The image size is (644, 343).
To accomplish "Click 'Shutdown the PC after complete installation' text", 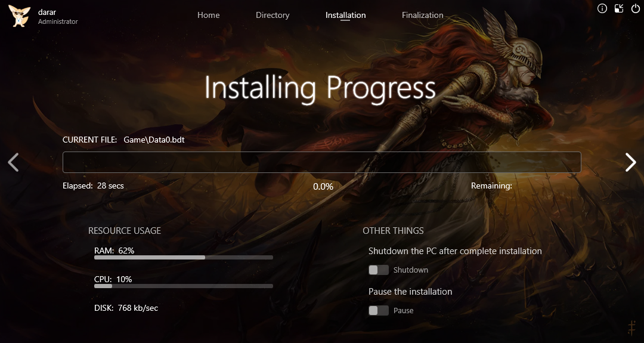I will pyautogui.click(x=455, y=251).
